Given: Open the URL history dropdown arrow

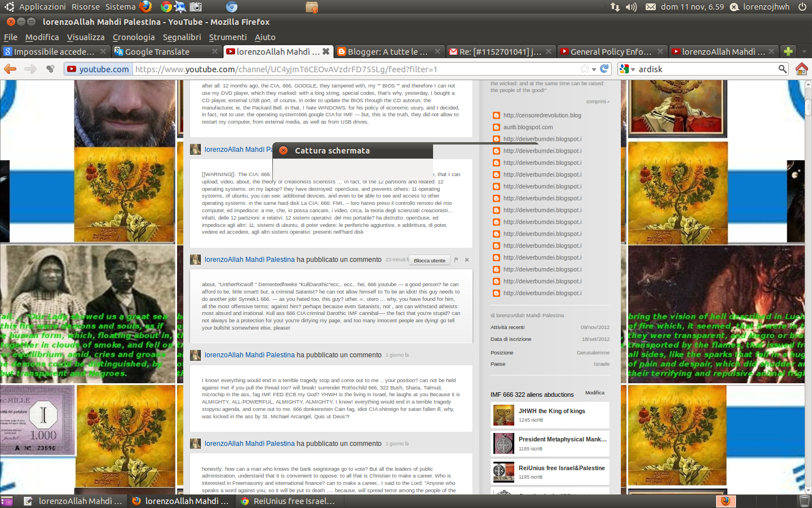Looking at the screenshot, I should 594,69.
